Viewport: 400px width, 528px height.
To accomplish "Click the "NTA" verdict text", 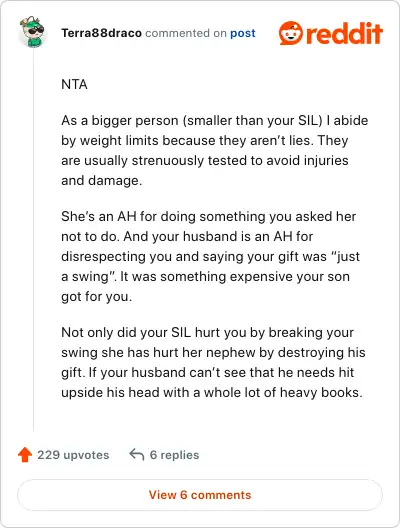I will point(74,84).
